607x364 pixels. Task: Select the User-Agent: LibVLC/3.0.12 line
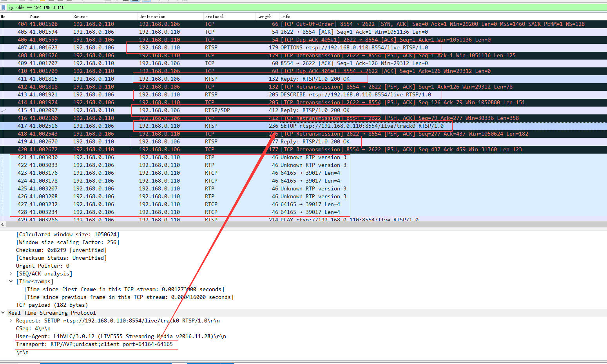coord(121,336)
